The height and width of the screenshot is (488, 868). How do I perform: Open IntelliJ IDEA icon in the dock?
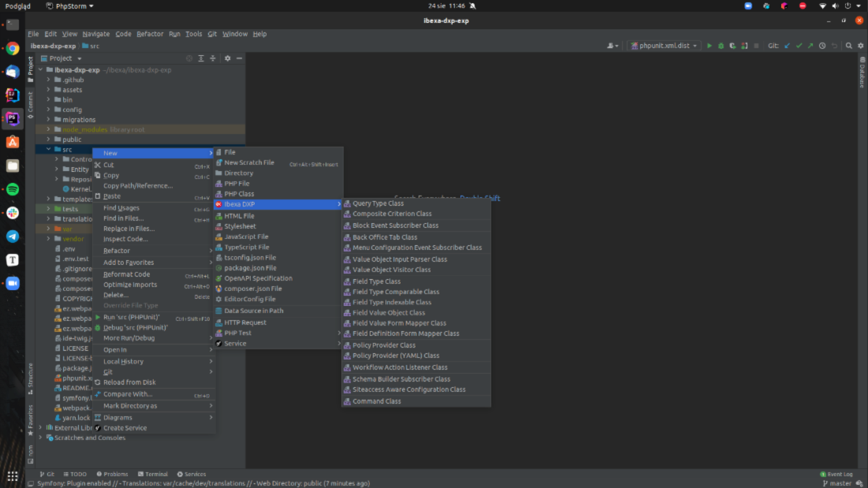[13, 95]
